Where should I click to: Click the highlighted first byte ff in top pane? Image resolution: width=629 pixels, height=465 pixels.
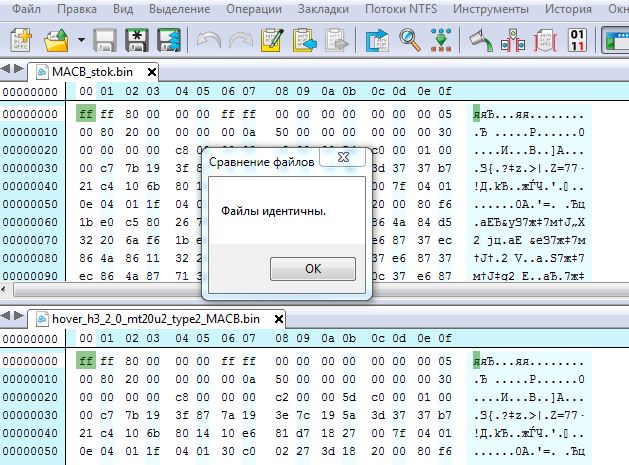(x=85, y=113)
